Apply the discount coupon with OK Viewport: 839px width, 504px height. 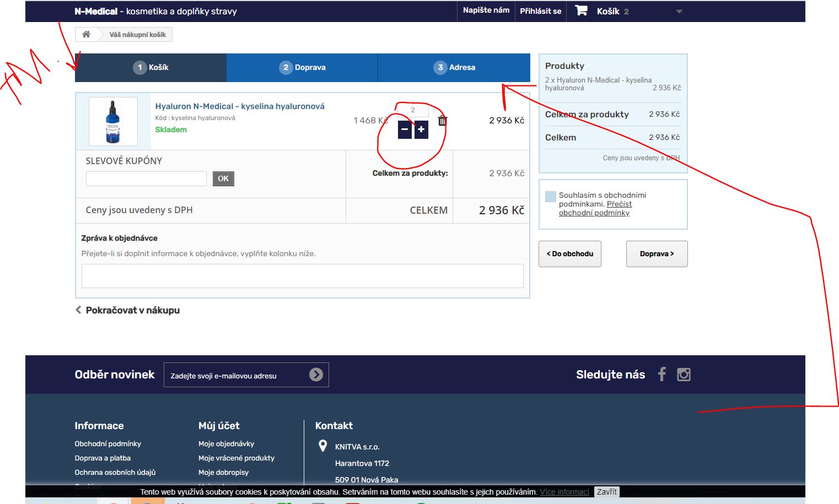point(223,178)
